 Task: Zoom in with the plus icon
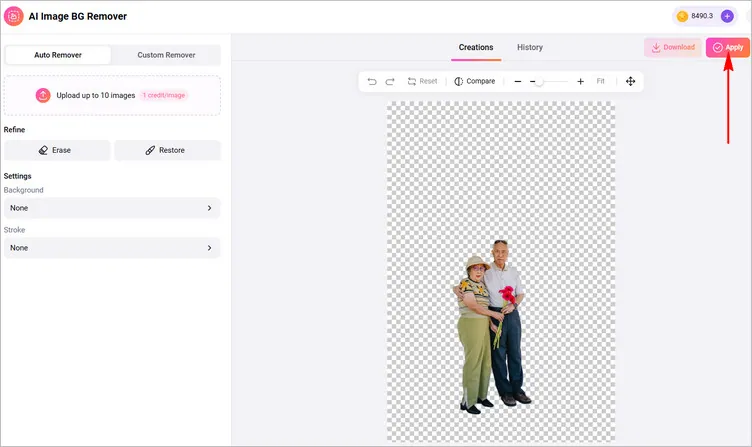click(580, 82)
